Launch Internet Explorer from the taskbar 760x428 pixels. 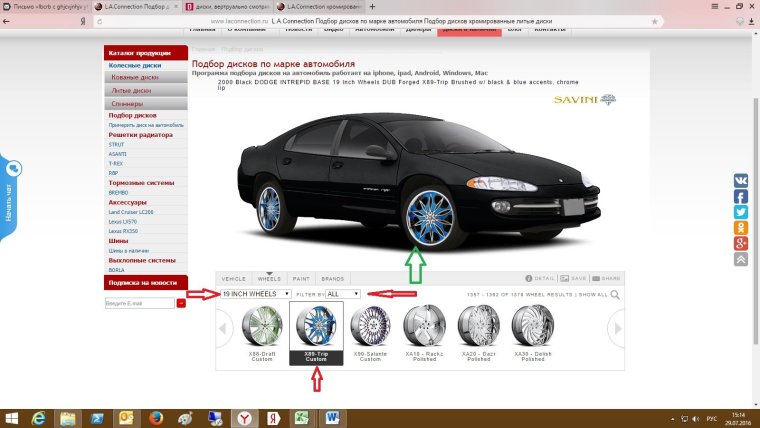pyautogui.click(x=39, y=418)
